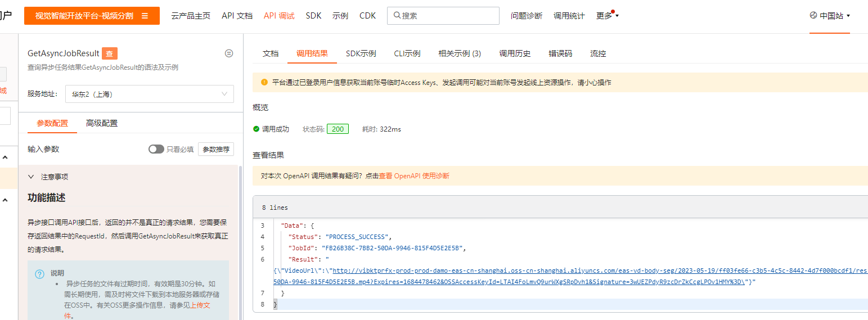868x320 pixels.
Task: Click the parameter panel vertical scrollbar
Action: (240, 242)
